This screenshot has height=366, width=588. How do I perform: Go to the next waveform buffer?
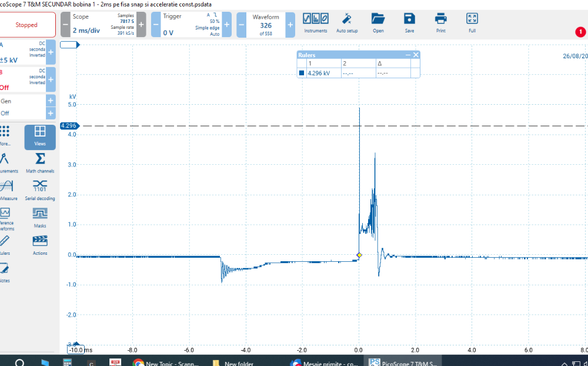point(290,25)
